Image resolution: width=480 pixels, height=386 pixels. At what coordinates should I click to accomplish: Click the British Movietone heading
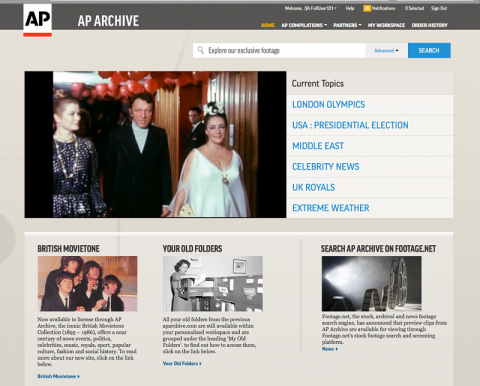click(68, 249)
